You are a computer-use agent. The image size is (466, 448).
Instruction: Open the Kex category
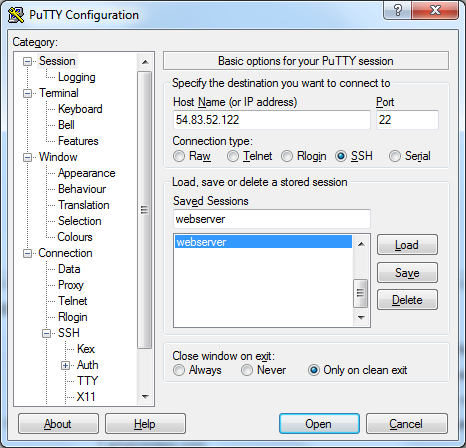[86, 349]
